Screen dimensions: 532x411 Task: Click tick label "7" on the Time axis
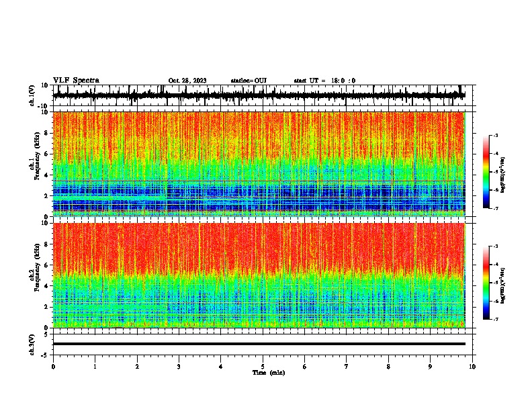point(347,367)
